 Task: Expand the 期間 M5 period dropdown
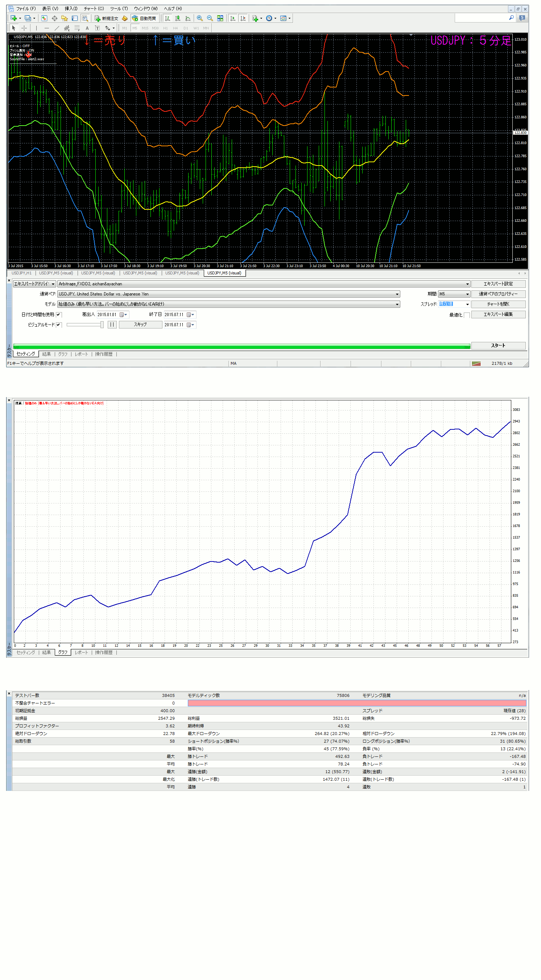click(x=467, y=294)
